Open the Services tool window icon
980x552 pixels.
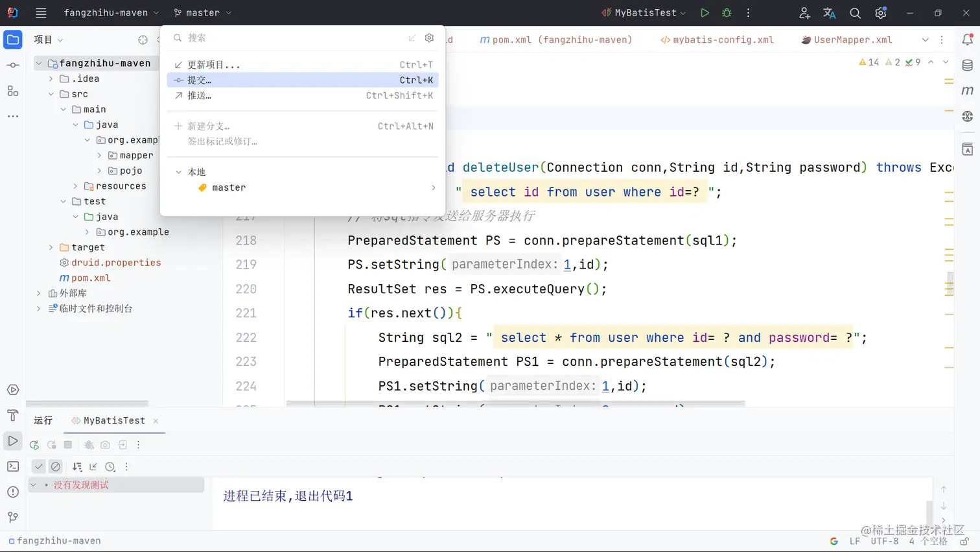coord(13,390)
